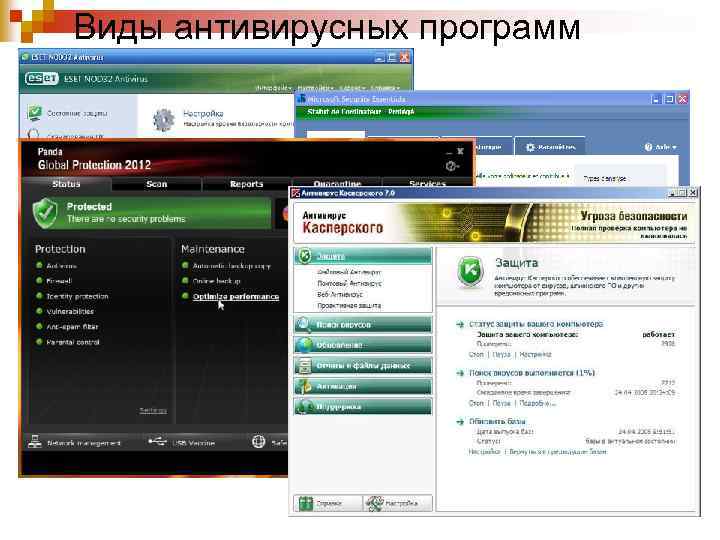This screenshot has width=720, height=540.
Task: Click Стоп under the protection status
Action: pos(476,355)
